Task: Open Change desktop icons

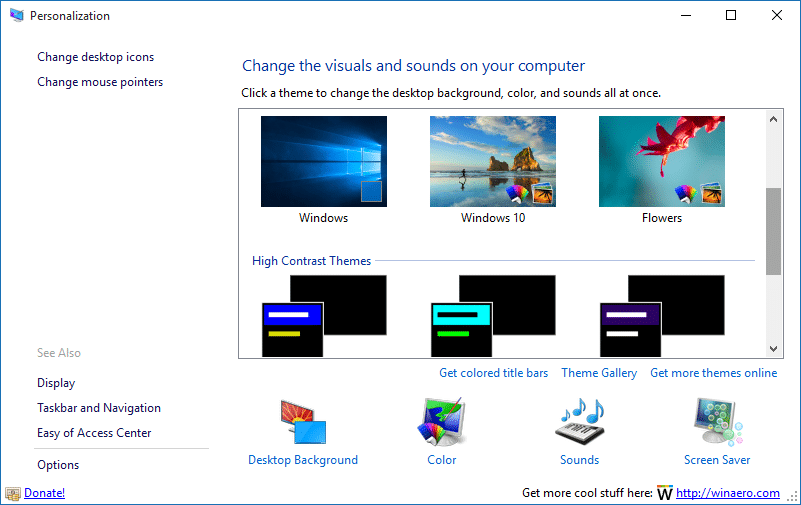Action: click(x=96, y=57)
